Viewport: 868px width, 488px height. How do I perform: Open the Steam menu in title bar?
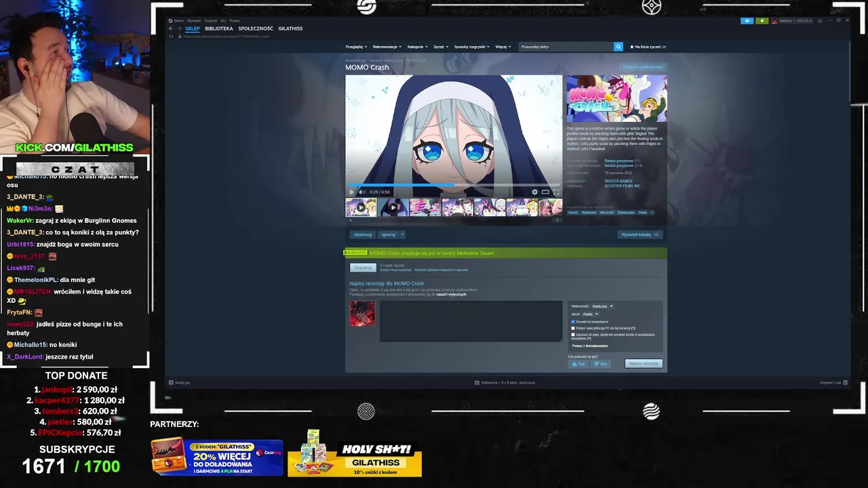(x=178, y=20)
